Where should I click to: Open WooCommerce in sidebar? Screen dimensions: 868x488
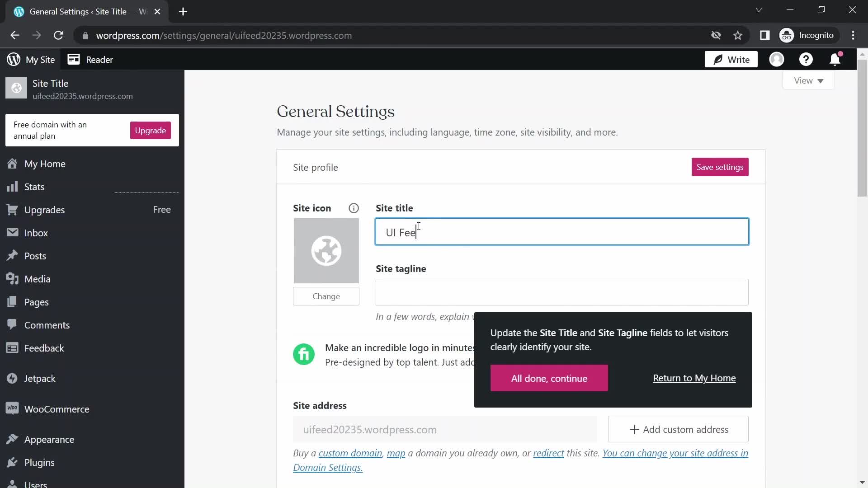tap(57, 409)
